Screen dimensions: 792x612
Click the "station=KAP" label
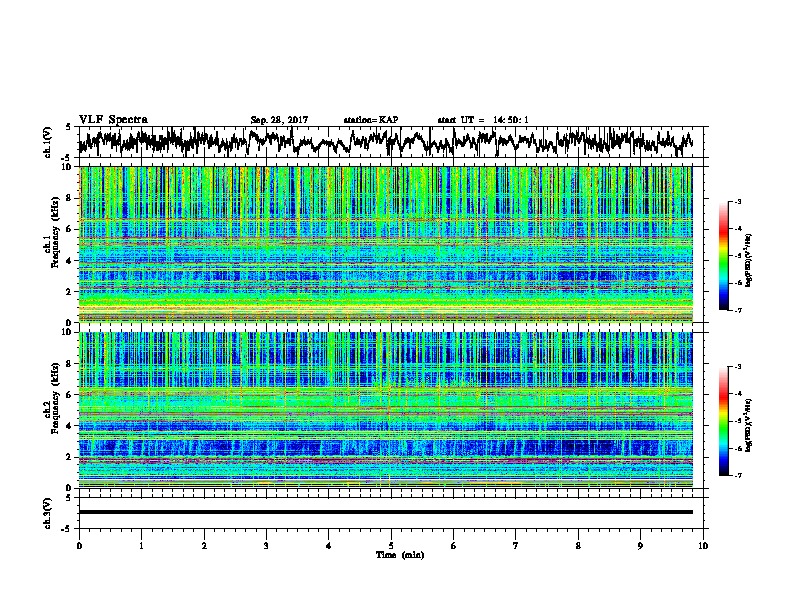(x=371, y=120)
